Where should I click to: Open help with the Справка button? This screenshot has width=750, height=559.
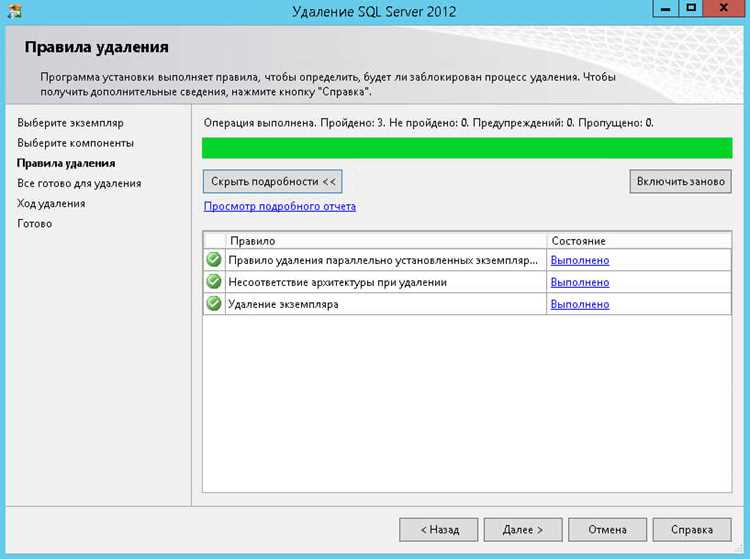(x=692, y=530)
